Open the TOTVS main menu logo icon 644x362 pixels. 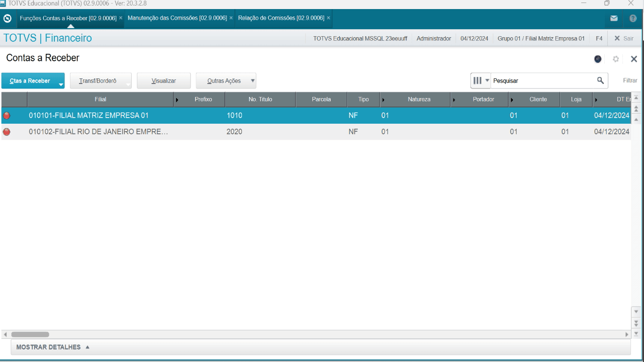pos(7,19)
